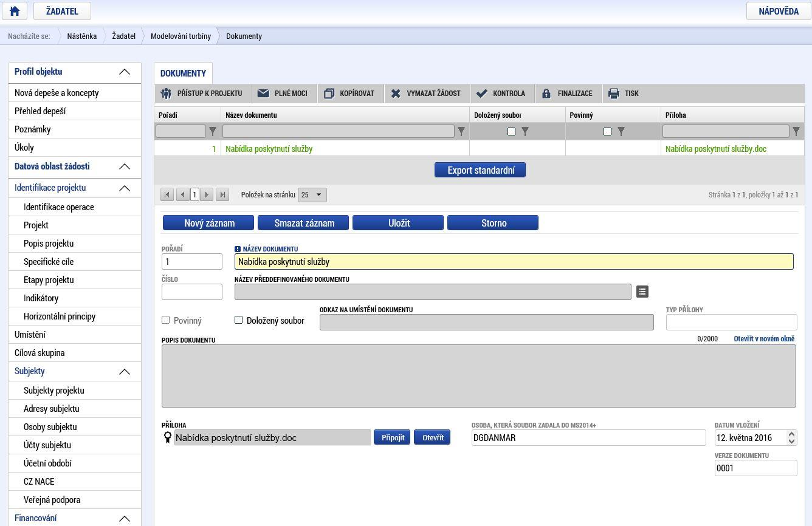812x526 pixels.
Task: Click the Tisk printer icon
Action: point(614,94)
